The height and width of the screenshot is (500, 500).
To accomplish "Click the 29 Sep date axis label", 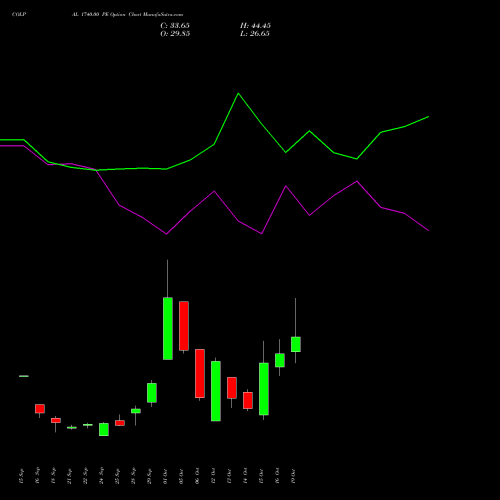I will click(150, 476).
